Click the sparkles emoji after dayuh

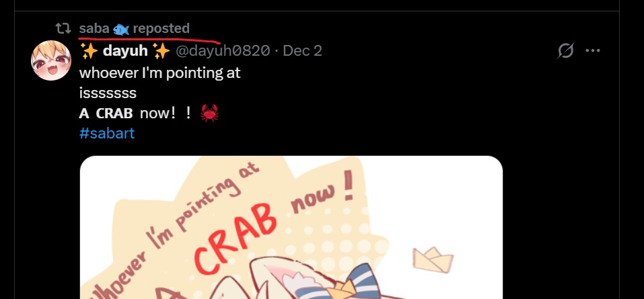click(161, 51)
